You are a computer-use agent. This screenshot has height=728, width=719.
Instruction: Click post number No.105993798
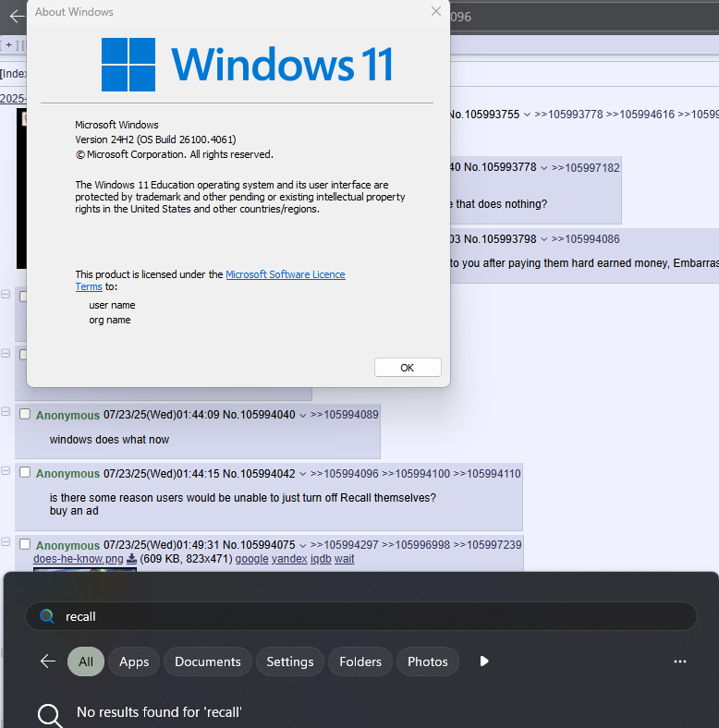coord(500,239)
